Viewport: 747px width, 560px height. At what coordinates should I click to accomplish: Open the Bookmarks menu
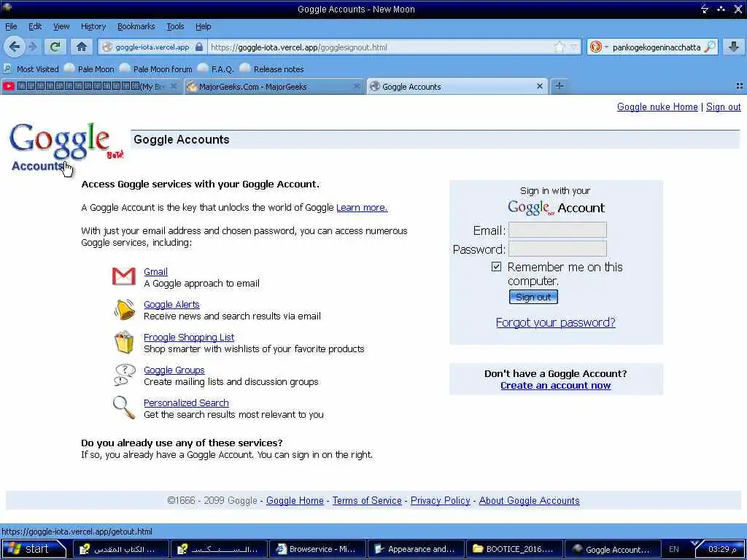tap(136, 26)
